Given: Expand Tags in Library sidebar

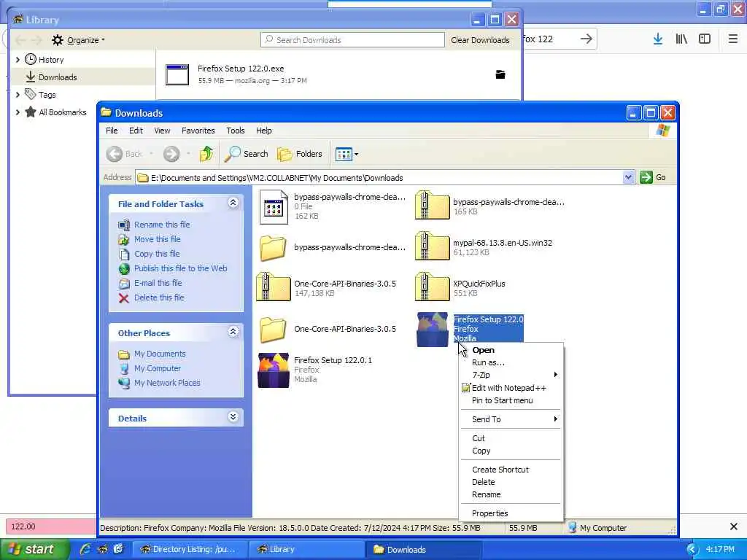Looking at the screenshot, I should coord(18,95).
